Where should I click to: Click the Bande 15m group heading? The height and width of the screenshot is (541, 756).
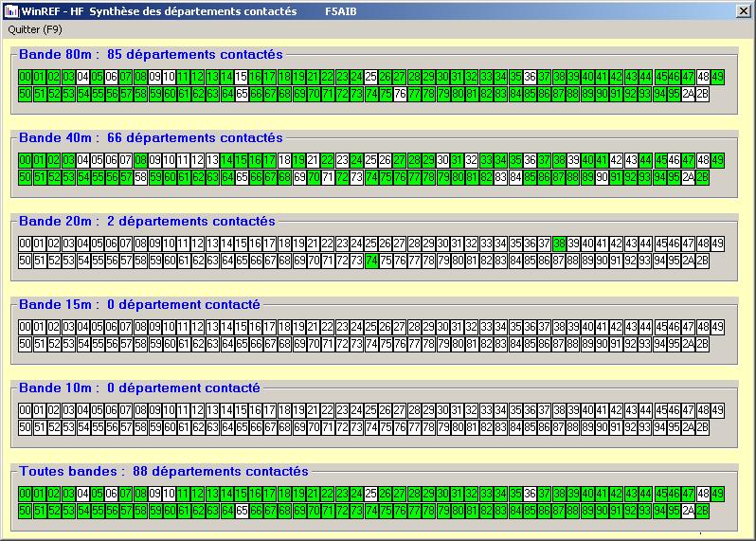[139, 305]
